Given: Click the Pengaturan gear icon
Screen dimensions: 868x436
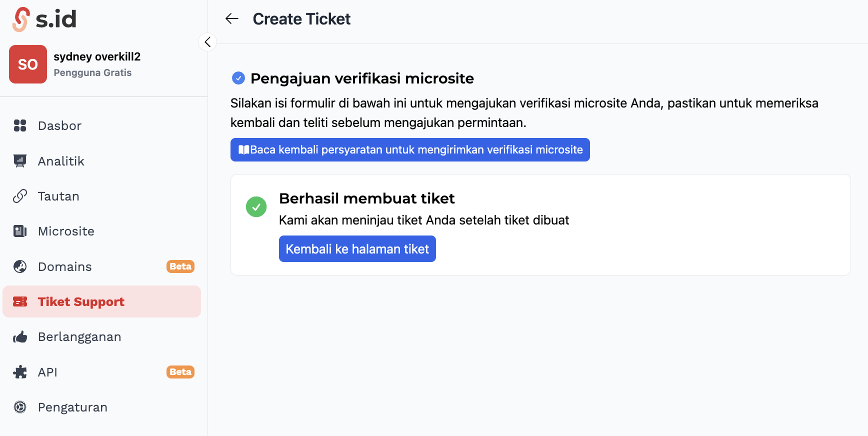Looking at the screenshot, I should pos(20,407).
